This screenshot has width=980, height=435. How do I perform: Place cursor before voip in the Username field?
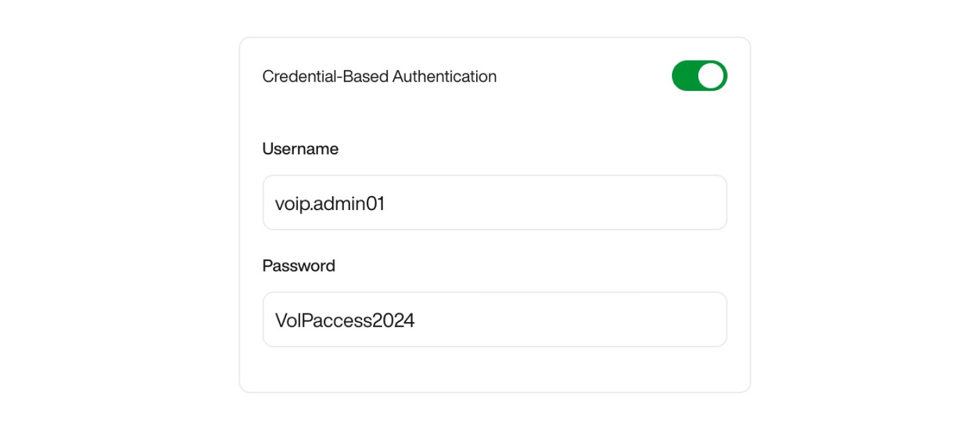click(x=275, y=204)
